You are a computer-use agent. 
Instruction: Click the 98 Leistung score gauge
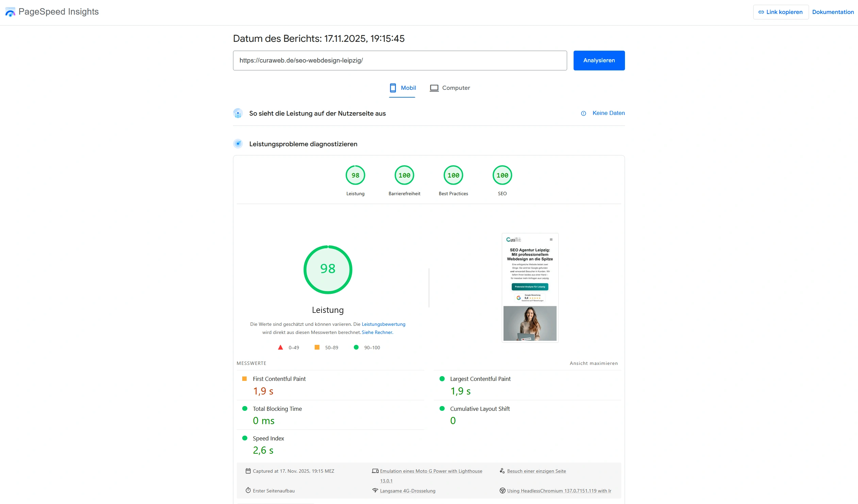tap(355, 175)
